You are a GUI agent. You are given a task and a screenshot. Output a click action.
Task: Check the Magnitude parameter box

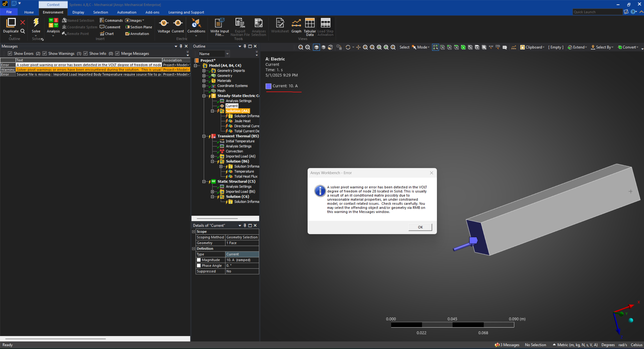tap(199, 260)
